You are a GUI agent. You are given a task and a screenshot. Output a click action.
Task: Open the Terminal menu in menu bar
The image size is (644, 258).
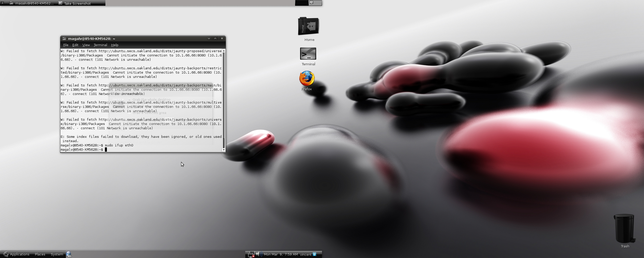click(100, 45)
